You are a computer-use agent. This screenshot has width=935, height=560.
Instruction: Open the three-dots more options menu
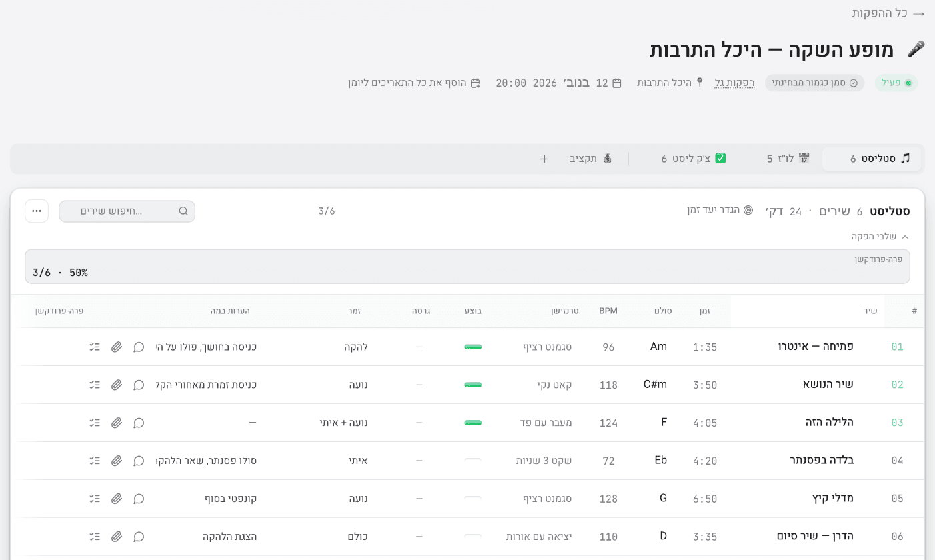37,211
